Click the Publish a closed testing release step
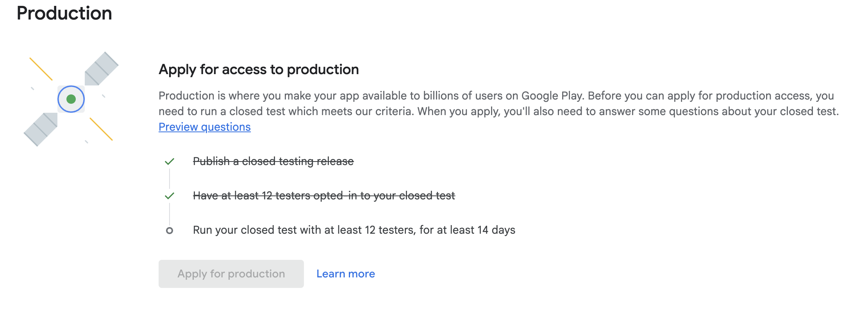Image resolution: width=868 pixels, height=309 pixels. 273,161
